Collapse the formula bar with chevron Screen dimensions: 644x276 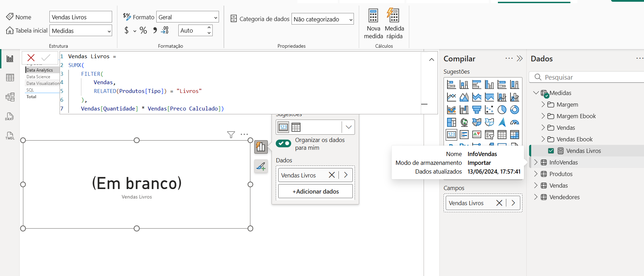click(432, 60)
